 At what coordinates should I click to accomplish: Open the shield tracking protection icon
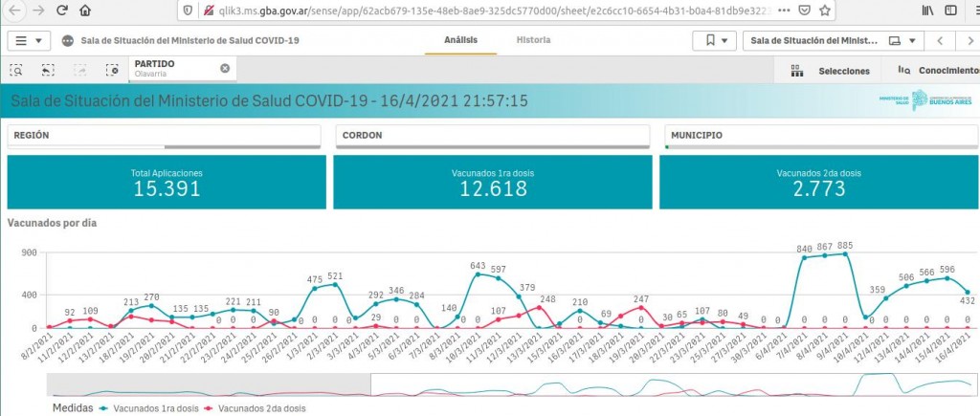pos(188,11)
